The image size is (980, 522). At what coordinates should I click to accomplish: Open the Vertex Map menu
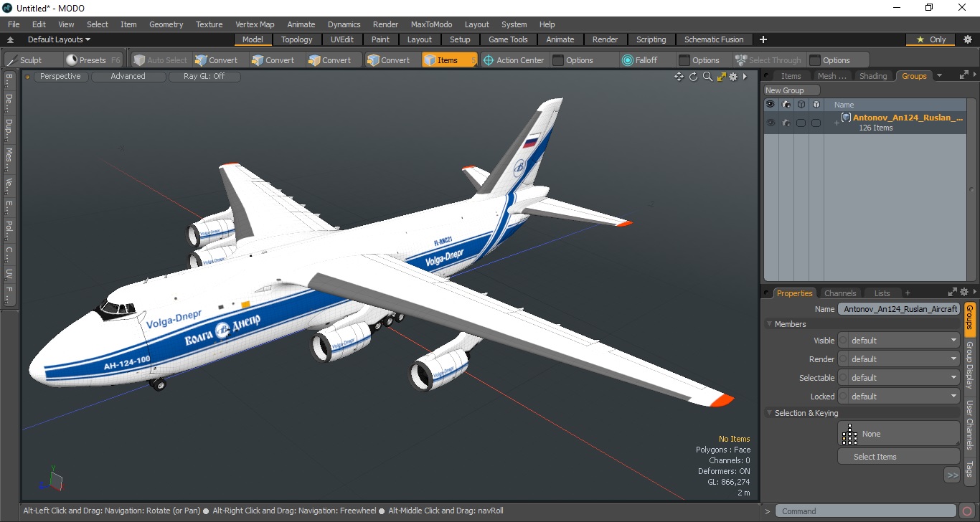[255, 24]
